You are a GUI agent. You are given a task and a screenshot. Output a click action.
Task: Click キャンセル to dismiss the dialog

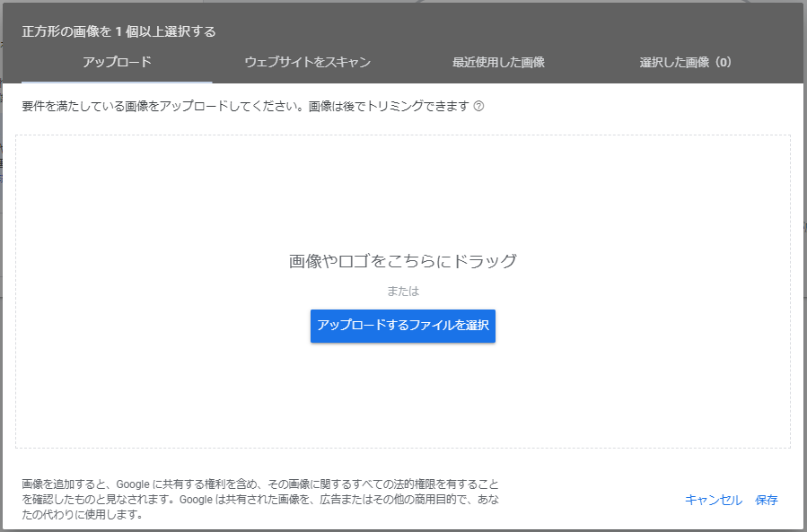pos(713,500)
